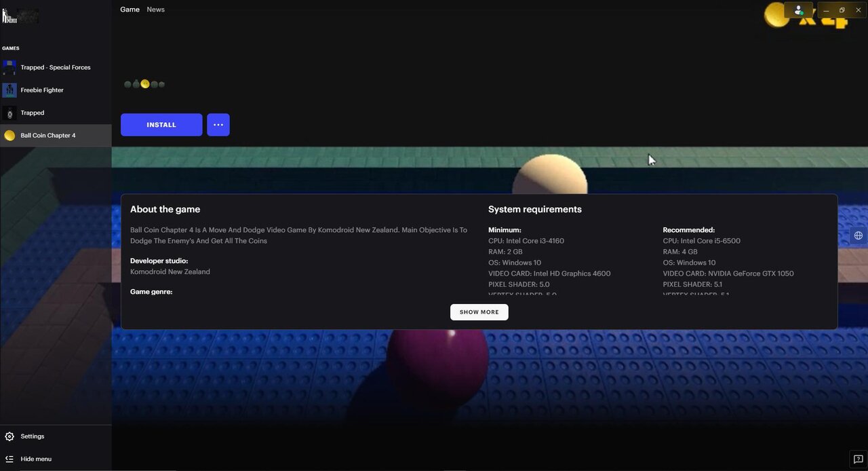The width and height of the screenshot is (868, 471).
Task: Open Trapped - Special Forces game entry
Action: point(56,67)
